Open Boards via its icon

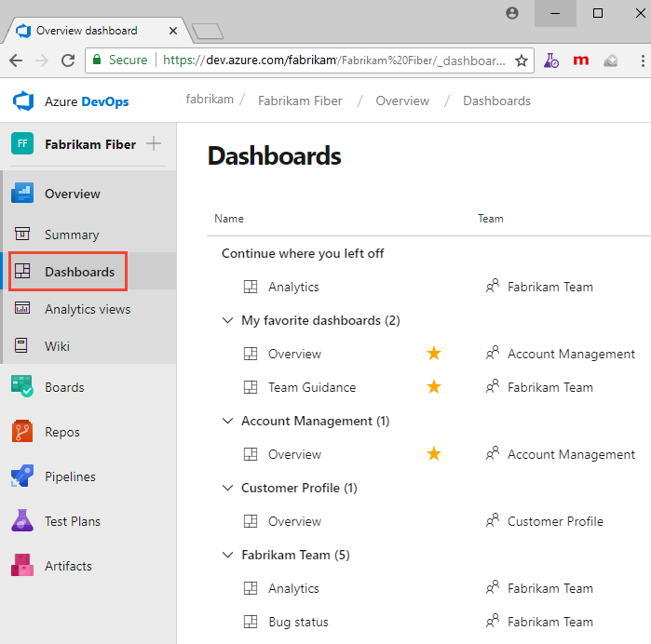click(x=22, y=386)
